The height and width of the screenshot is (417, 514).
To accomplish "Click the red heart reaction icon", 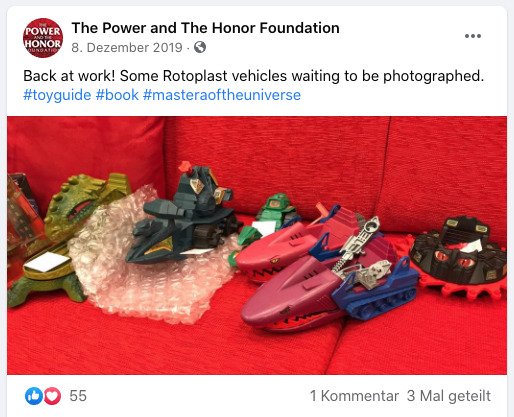I will [52, 396].
